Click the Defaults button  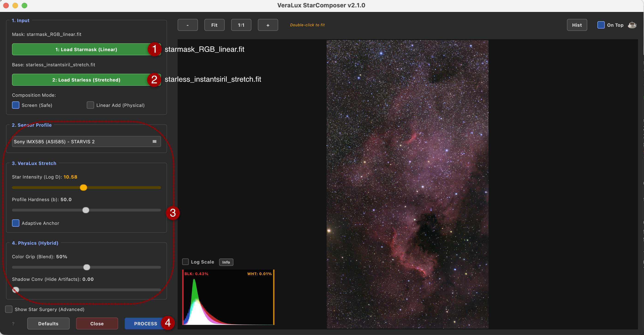click(x=48, y=323)
